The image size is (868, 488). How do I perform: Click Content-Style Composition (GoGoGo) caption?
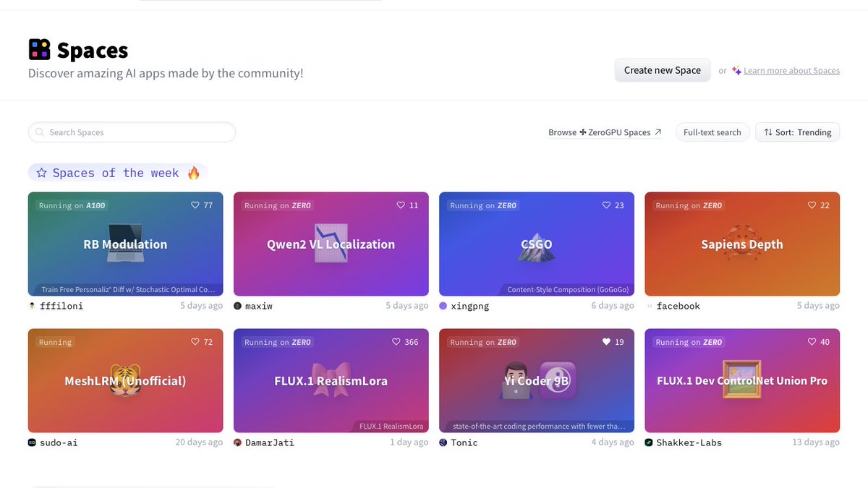568,289
